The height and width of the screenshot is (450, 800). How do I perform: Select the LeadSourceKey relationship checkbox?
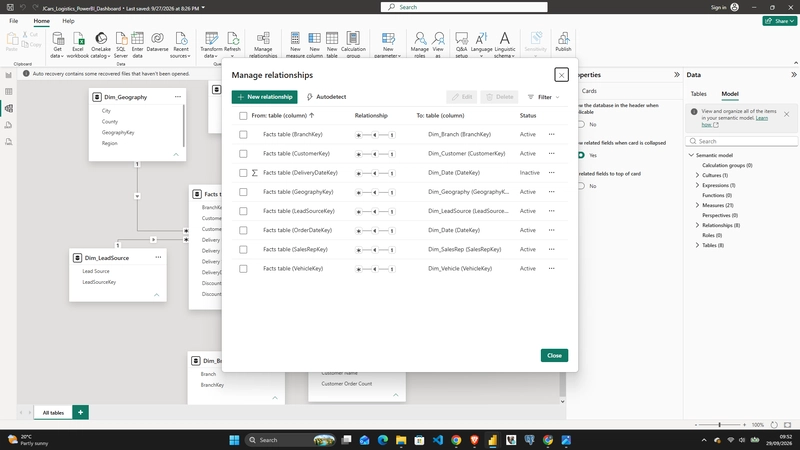pyautogui.click(x=243, y=211)
